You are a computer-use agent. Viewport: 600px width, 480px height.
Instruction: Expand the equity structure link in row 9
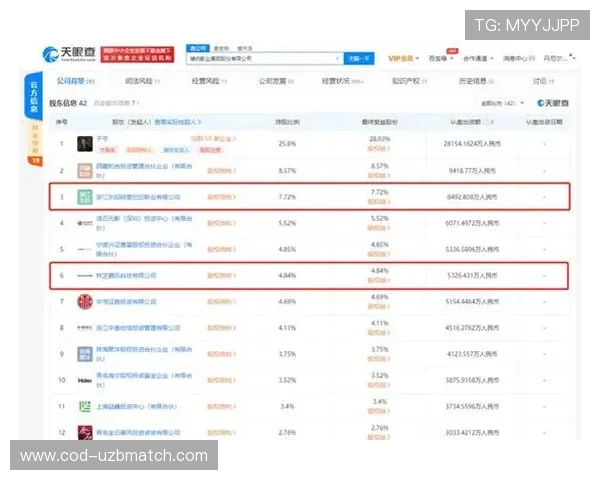222,354
